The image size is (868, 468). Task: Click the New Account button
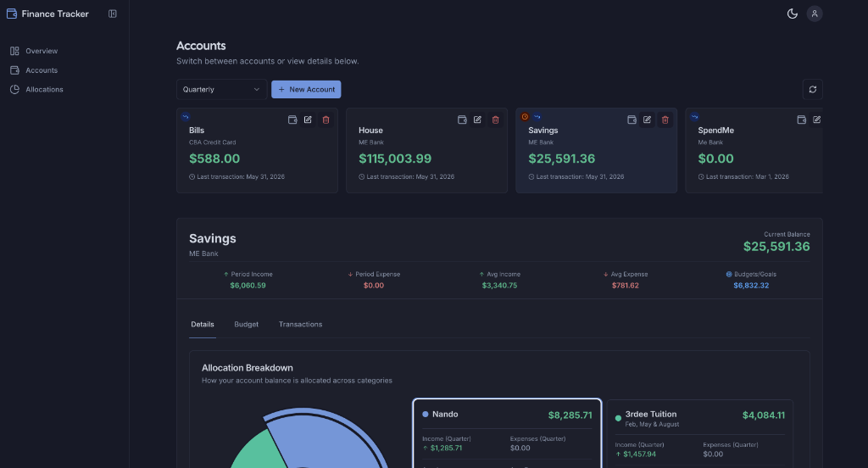coord(306,89)
